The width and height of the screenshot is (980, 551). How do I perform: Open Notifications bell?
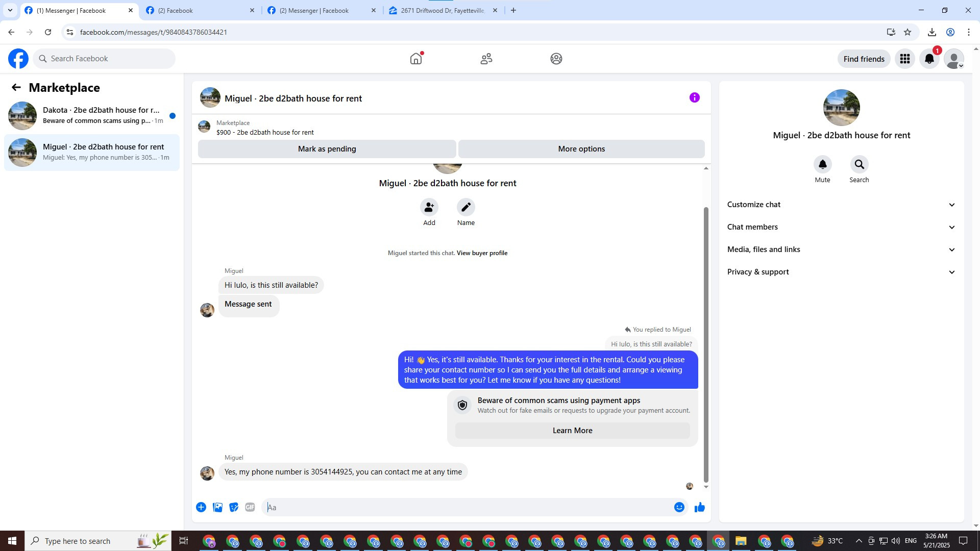929,59
